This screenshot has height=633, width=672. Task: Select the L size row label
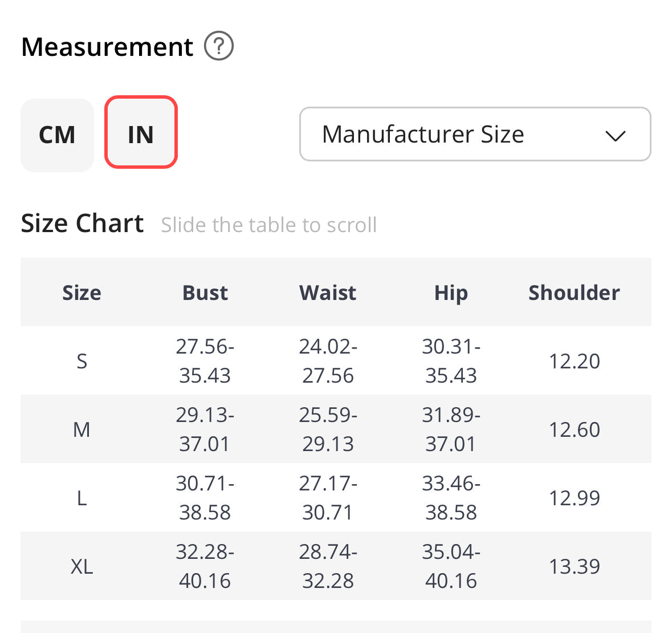click(x=82, y=498)
